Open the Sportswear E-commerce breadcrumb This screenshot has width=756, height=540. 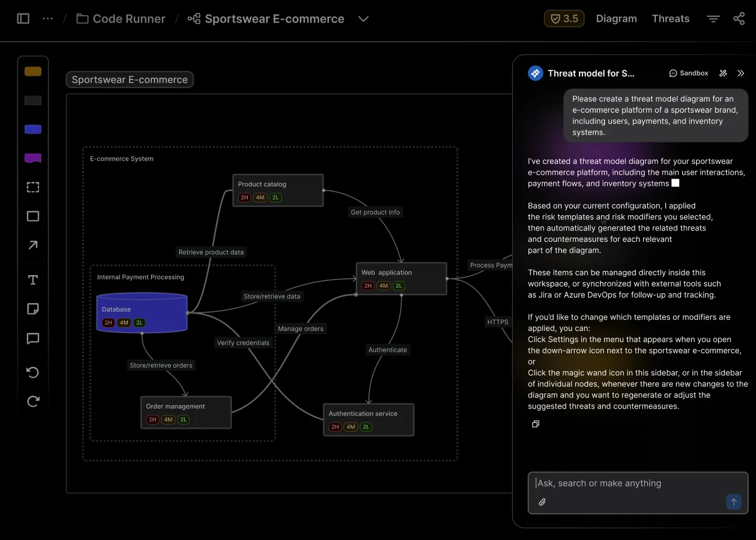point(266,19)
